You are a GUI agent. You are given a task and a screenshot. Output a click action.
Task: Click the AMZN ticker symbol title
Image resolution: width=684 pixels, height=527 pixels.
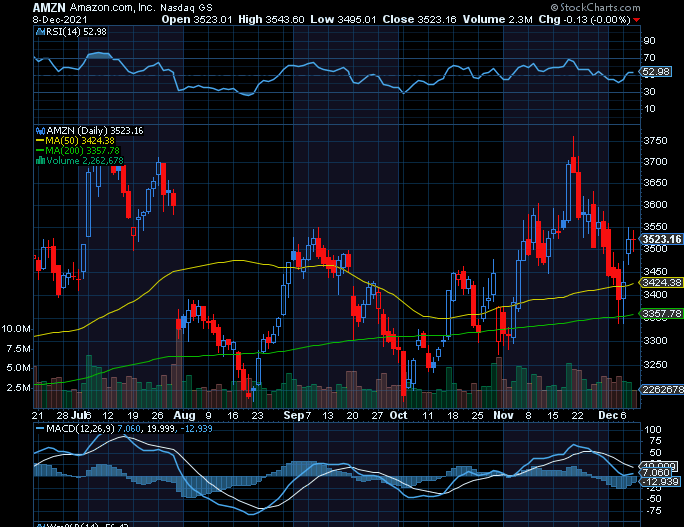49,7
